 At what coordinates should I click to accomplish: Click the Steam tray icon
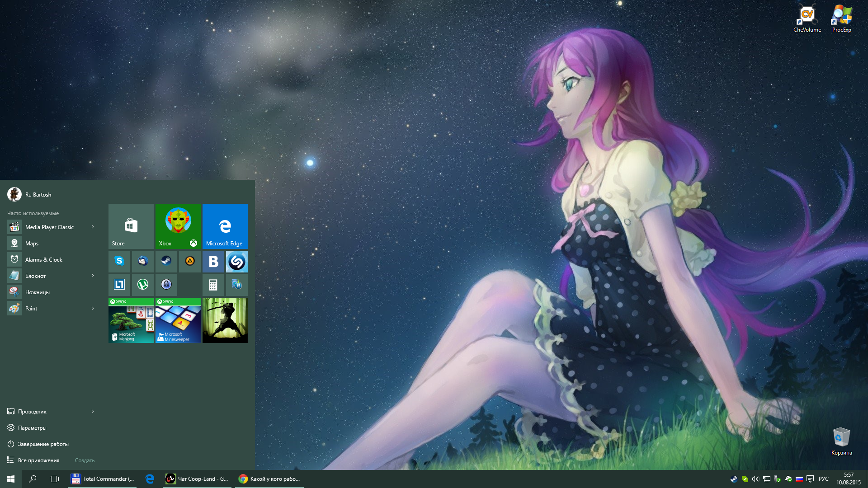tap(734, 479)
